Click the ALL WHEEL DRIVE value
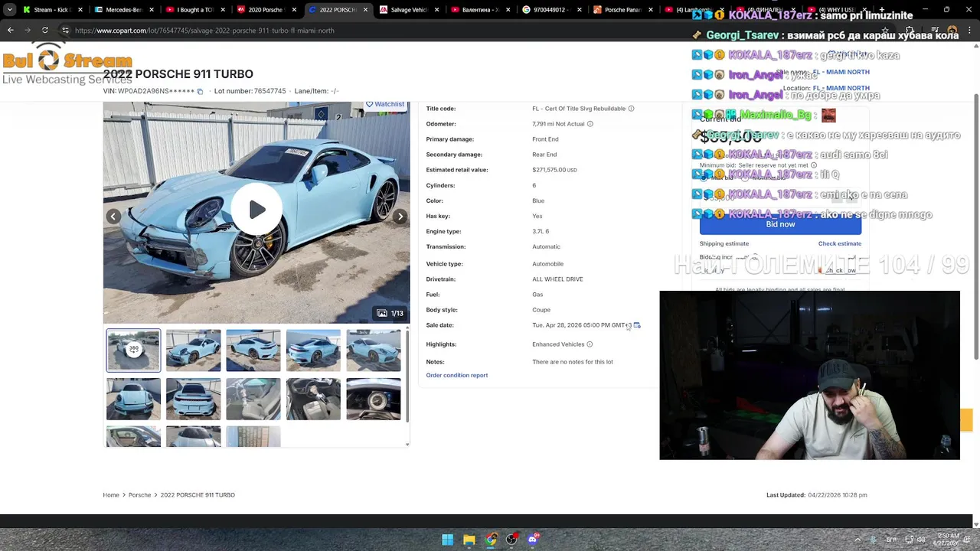The image size is (980, 551). click(x=557, y=279)
